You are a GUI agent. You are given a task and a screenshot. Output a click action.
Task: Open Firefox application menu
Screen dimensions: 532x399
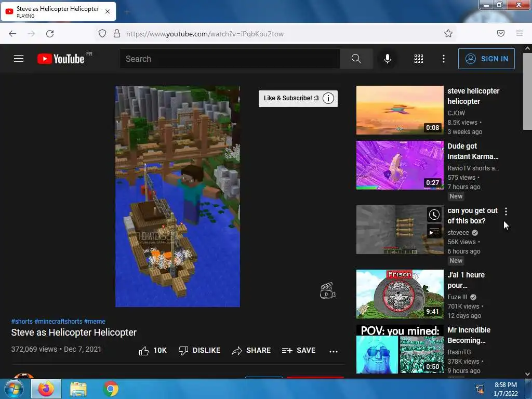(519, 33)
